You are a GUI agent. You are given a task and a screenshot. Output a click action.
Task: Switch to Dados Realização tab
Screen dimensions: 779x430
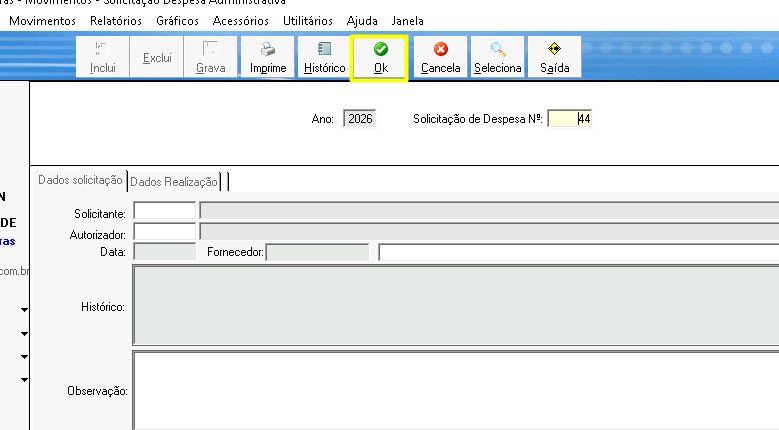tap(174, 181)
